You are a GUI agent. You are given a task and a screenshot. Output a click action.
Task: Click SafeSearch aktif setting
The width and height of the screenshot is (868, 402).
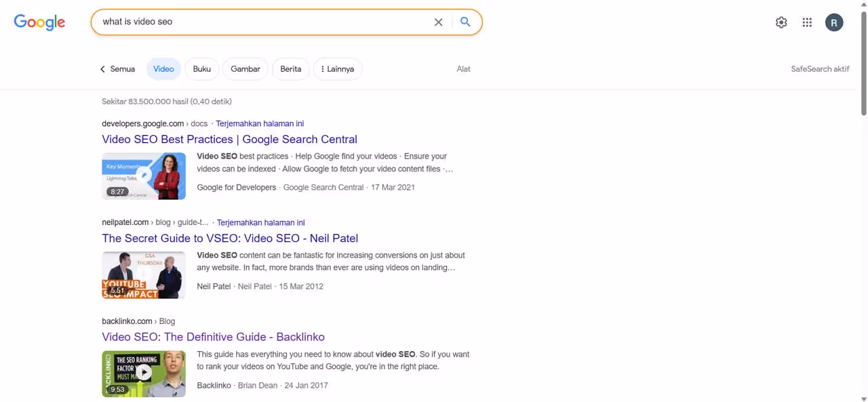click(x=820, y=68)
